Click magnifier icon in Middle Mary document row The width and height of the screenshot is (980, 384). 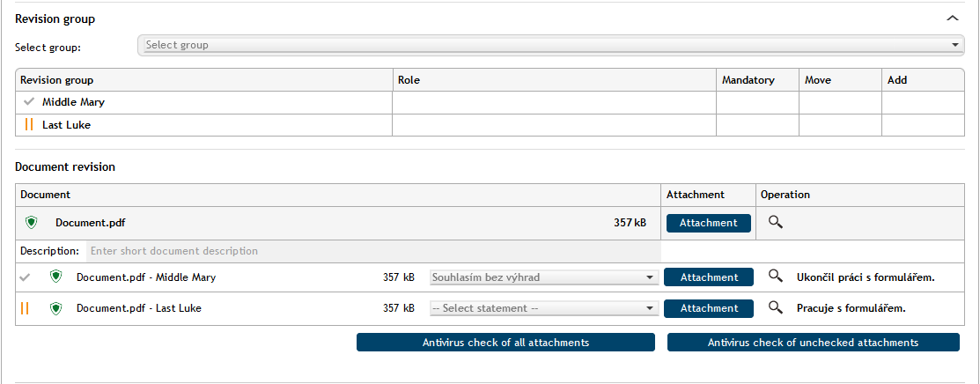click(775, 277)
